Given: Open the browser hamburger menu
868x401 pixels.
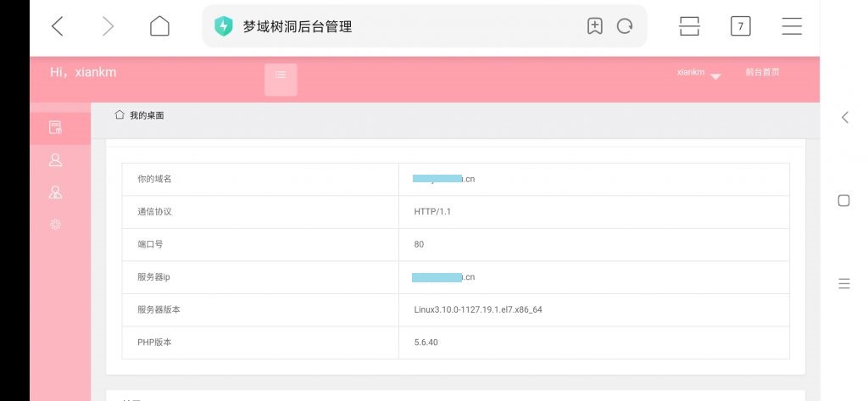Looking at the screenshot, I should point(792,26).
